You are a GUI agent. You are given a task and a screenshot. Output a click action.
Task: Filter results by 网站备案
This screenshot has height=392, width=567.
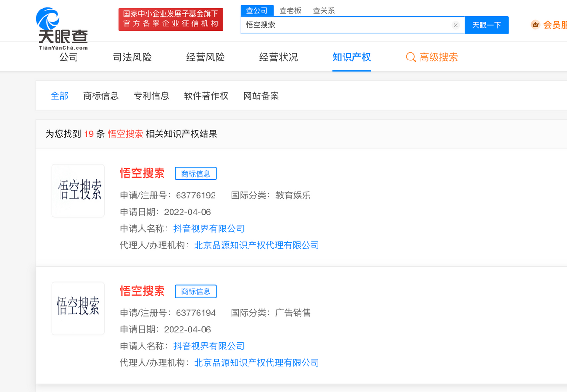[261, 96]
